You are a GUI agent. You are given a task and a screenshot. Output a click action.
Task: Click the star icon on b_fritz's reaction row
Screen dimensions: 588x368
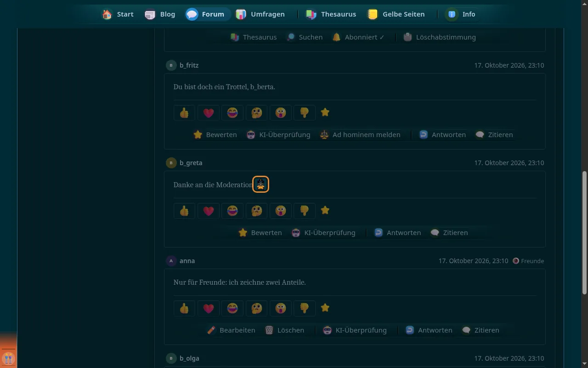coord(325,112)
